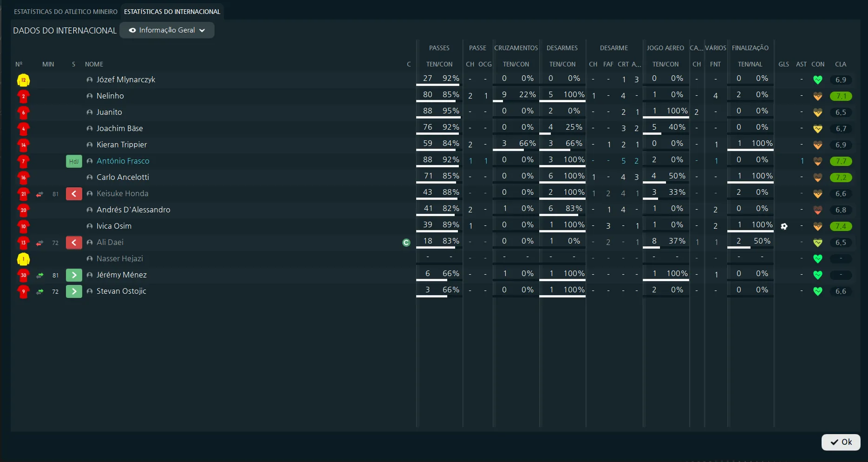Sort by the NOME column header
This screenshot has height=462, width=868.
click(x=94, y=64)
